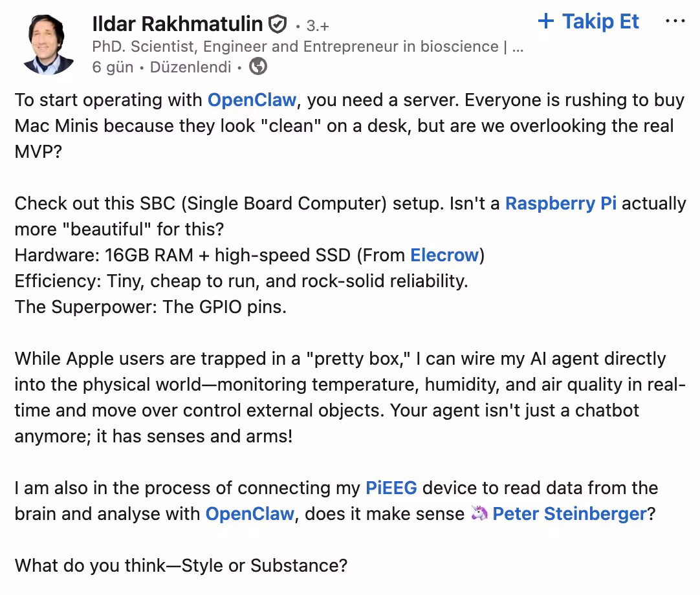
Task: Follow Ildar using the Takip Et button
Action: [x=587, y=21]
